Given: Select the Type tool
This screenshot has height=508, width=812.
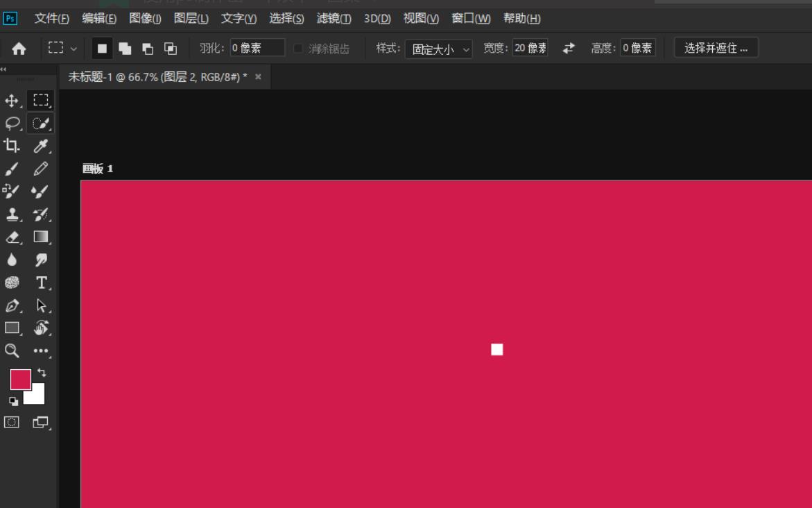Looking at the screenshot, I should 42,282.
